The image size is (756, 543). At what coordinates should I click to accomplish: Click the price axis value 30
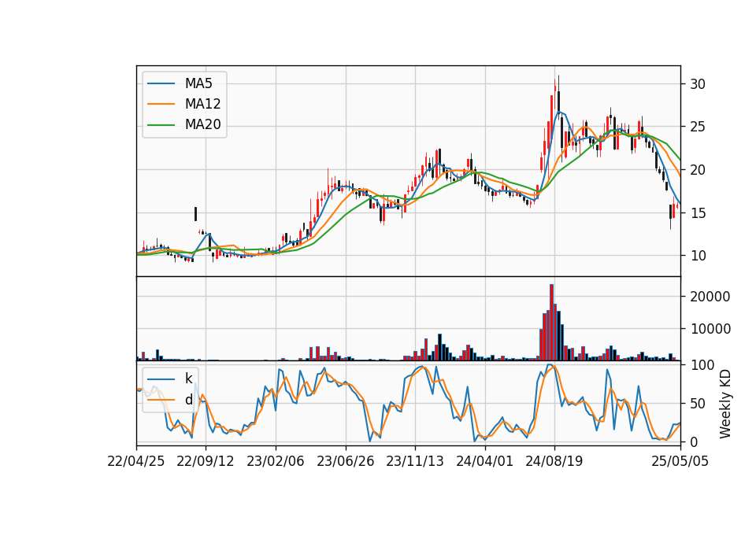coord(698,84)
